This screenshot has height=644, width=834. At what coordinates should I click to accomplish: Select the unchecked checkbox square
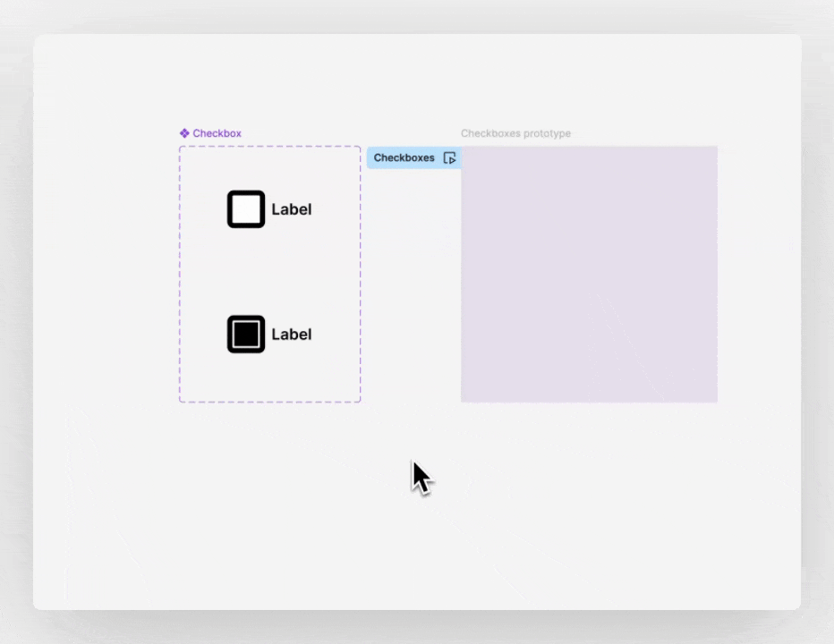pos(246,209)
